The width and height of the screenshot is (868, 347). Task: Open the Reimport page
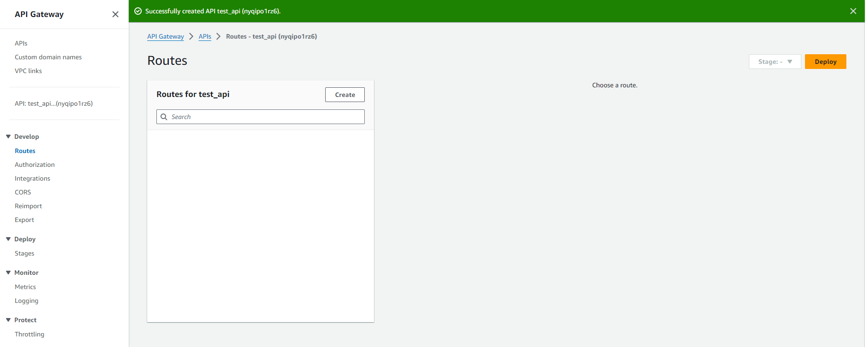pos(29,206)
